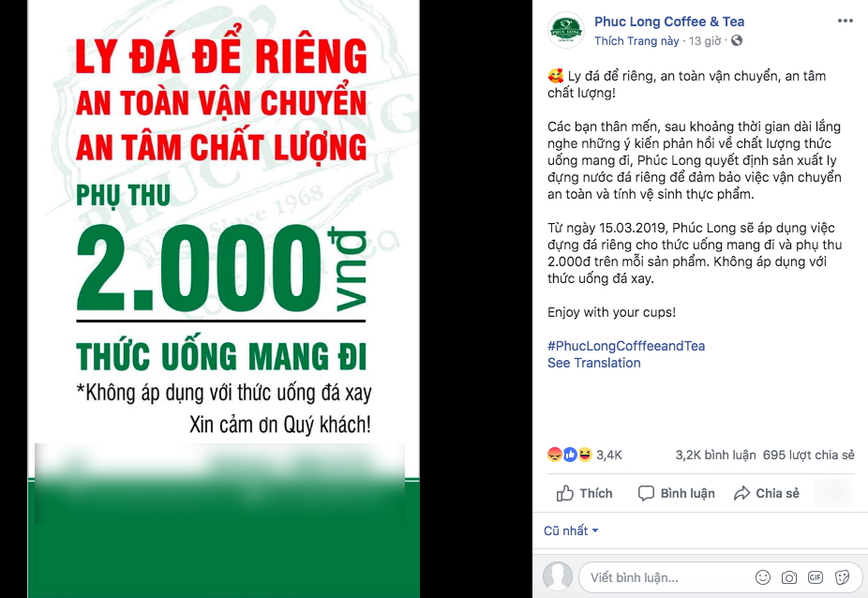Viewport: 868px width, 598px height.
Task: Insert a GIF into the comment
Action: 815,577
